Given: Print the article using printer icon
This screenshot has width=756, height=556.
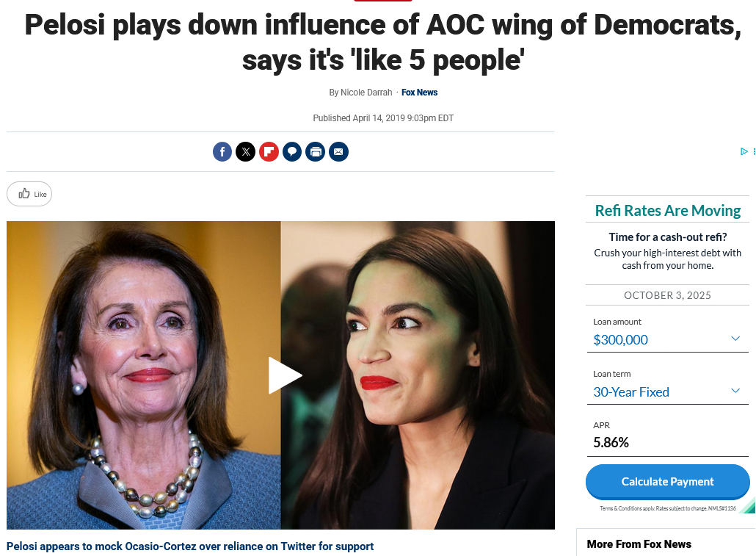Looking at the screenshot, I should [x=316, y=152].
